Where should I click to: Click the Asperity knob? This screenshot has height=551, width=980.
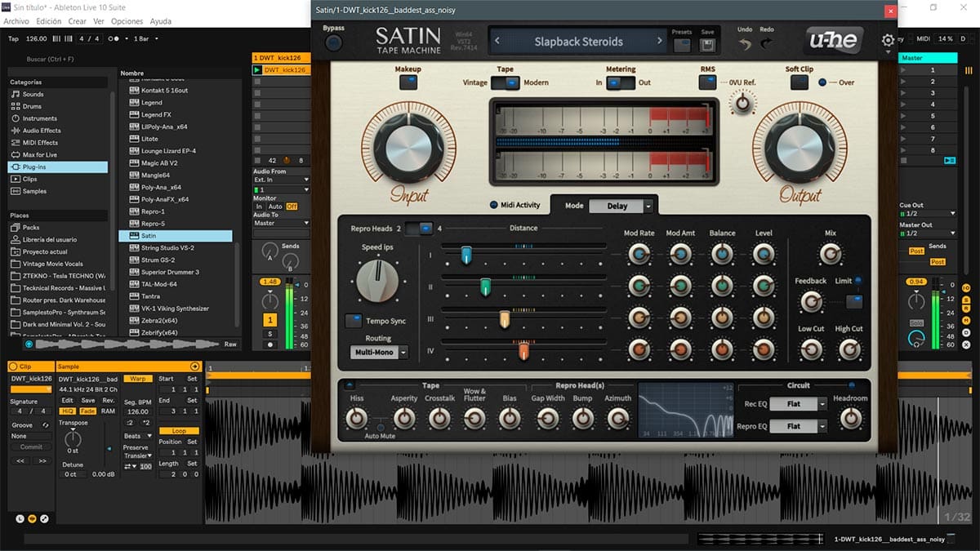[x=404, y=418]
